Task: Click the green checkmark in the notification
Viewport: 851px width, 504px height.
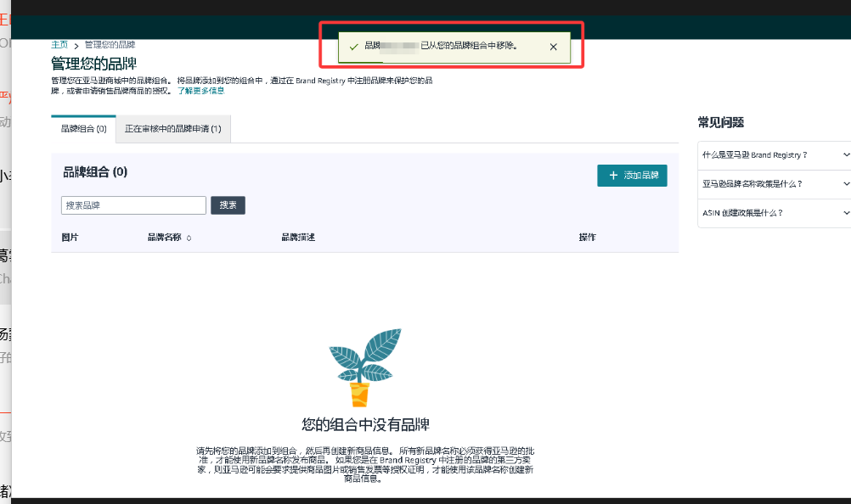Action: pos(353,47)
